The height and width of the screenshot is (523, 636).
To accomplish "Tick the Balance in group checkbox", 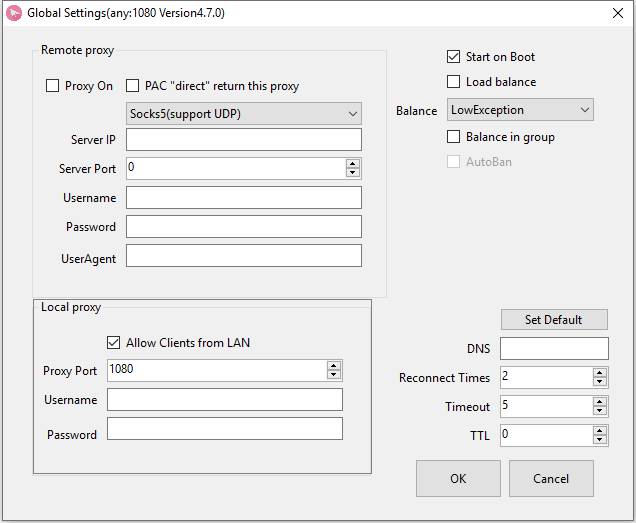I will tap(454, 137).
